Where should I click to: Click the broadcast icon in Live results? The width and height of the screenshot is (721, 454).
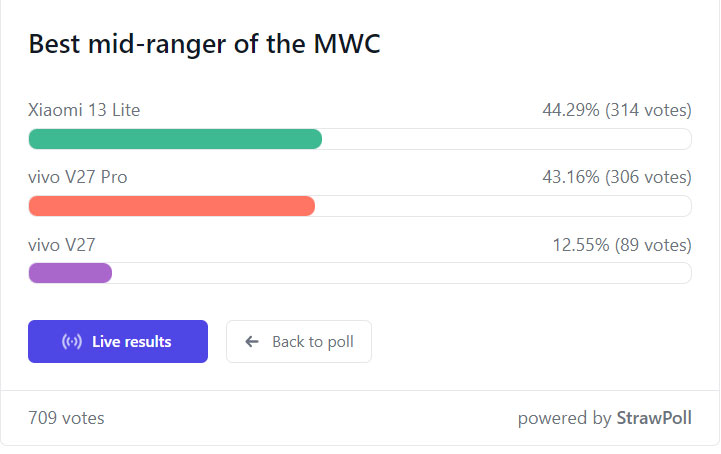[x=72, y=342]
